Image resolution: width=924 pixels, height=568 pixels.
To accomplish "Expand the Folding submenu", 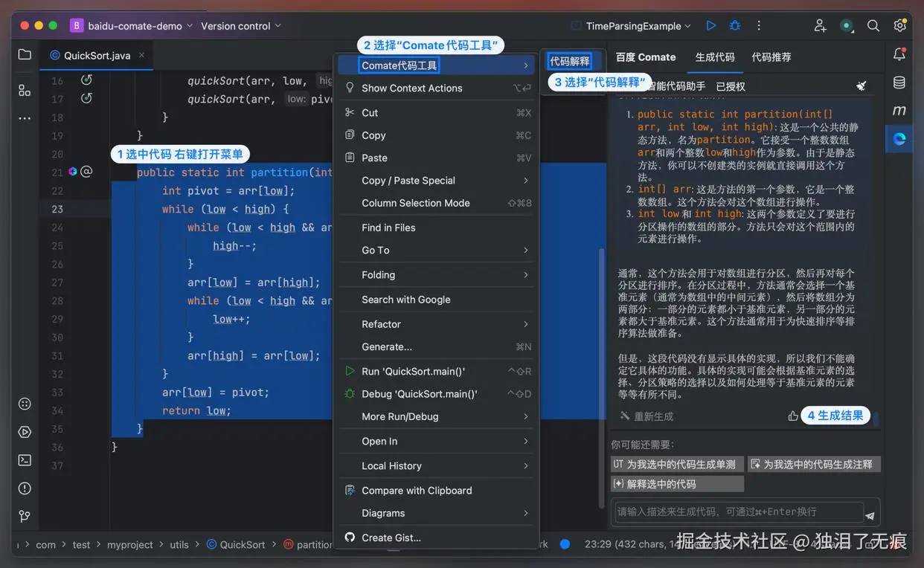I will pyautogui.click(x=436, y=274).
